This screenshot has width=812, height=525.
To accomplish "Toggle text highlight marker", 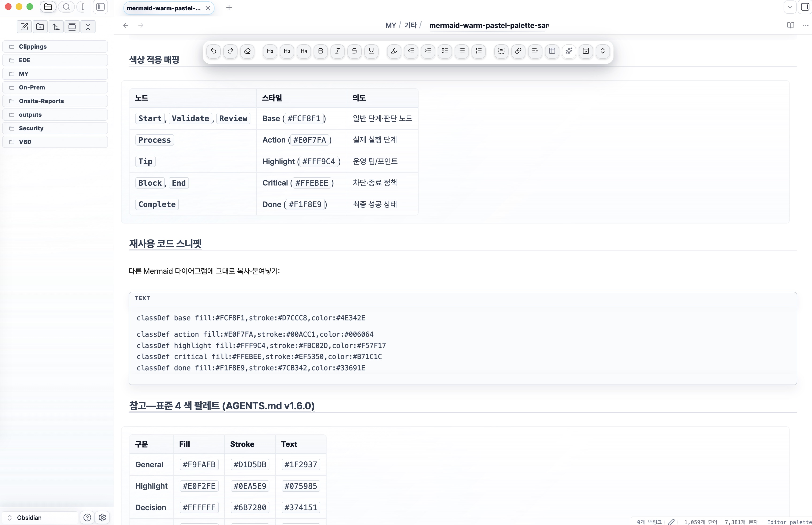I will tap(394, 51).
